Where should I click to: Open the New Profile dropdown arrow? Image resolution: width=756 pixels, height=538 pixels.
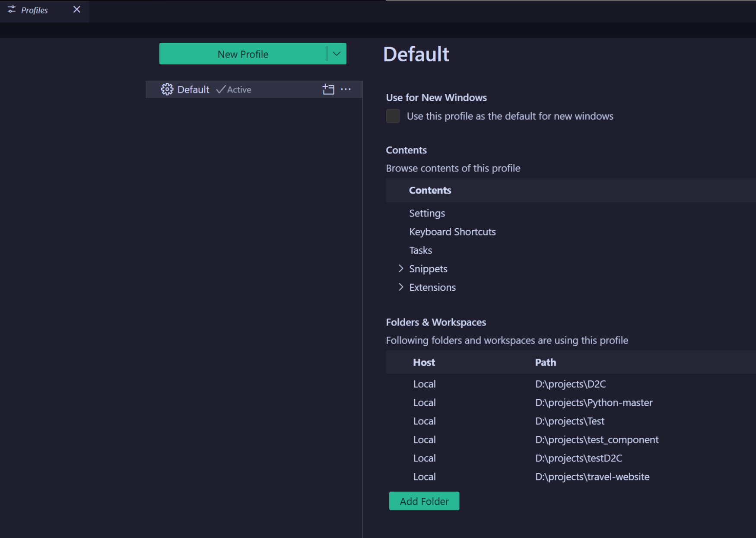tap(337, 54)
